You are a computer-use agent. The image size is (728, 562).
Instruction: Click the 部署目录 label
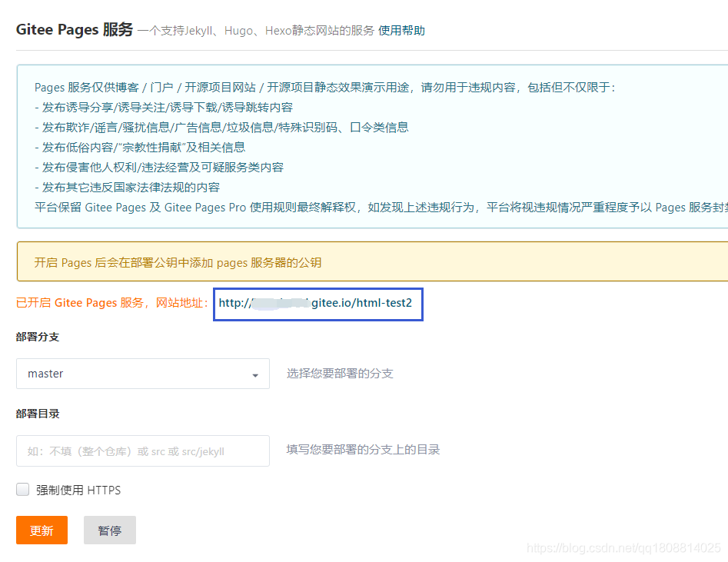(38, 414)
